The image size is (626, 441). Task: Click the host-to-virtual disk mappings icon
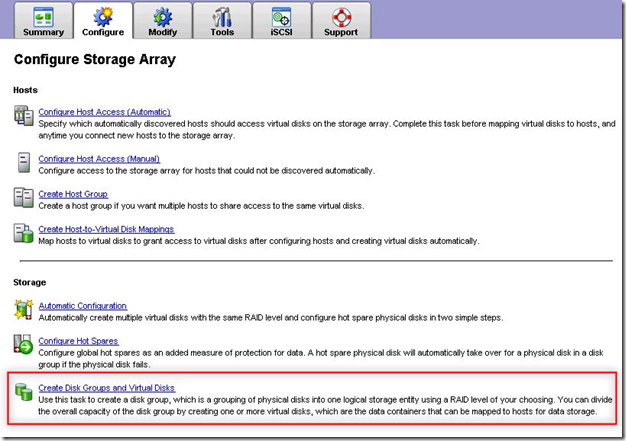24,233
